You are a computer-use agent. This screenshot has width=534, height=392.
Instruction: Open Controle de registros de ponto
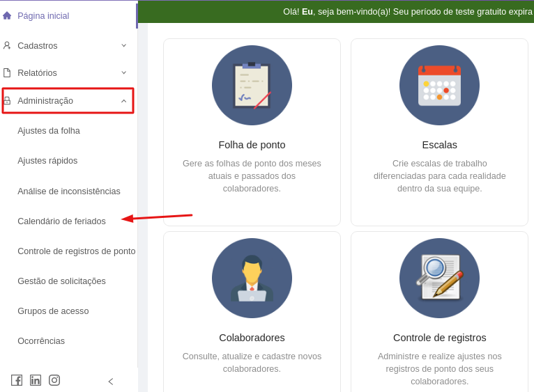click(77, 251)
